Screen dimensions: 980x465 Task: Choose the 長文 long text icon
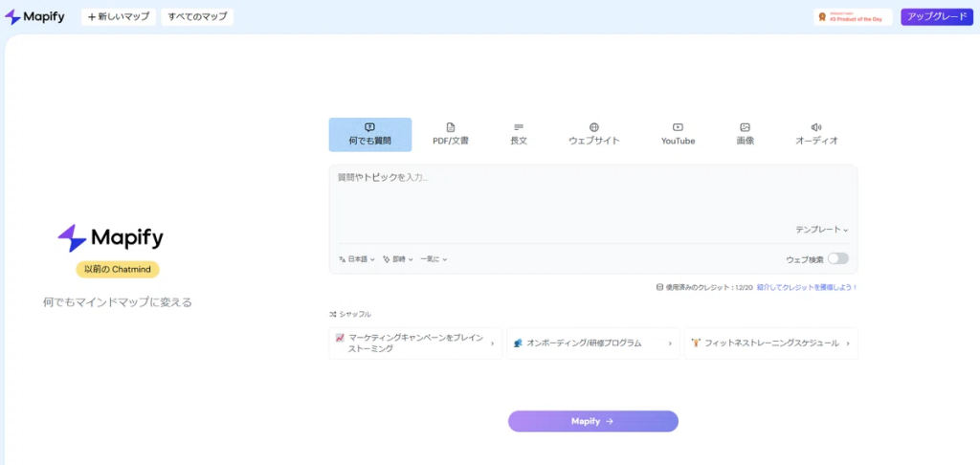pyautogui.click(x=519, y=127)
